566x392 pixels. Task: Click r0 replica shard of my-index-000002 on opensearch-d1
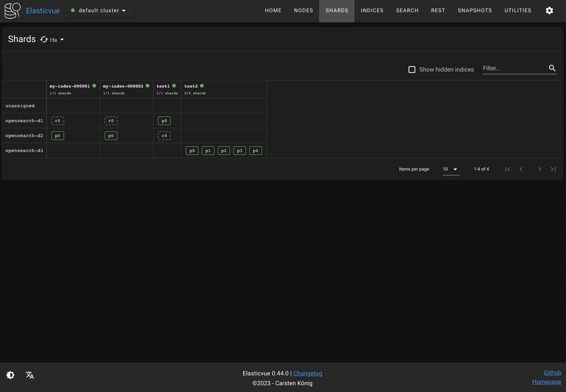coord(111,121)
